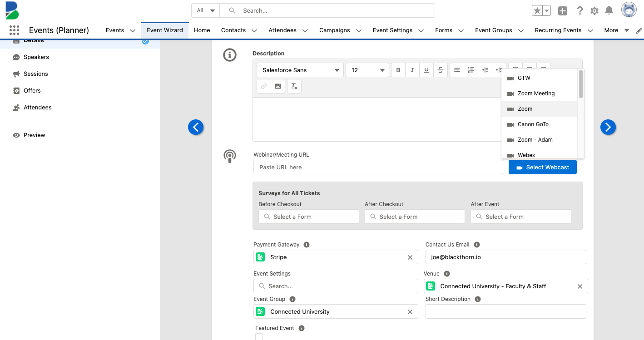Open Attendees in the wizard sidebar
The image size is (644, 340).
(x=38, y=108)
